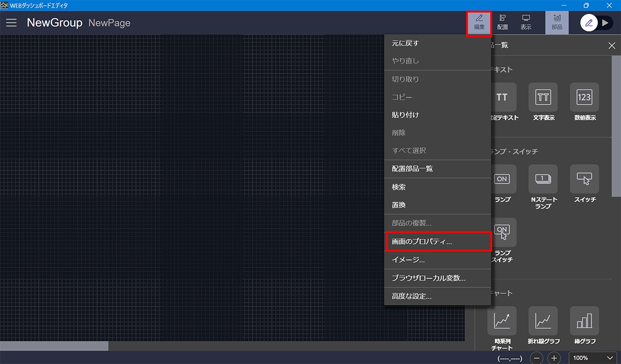The image size is (621, 364).
Task: Select the 文字表示 part icon
Action: pyautogui.click(x=543, y=97)
